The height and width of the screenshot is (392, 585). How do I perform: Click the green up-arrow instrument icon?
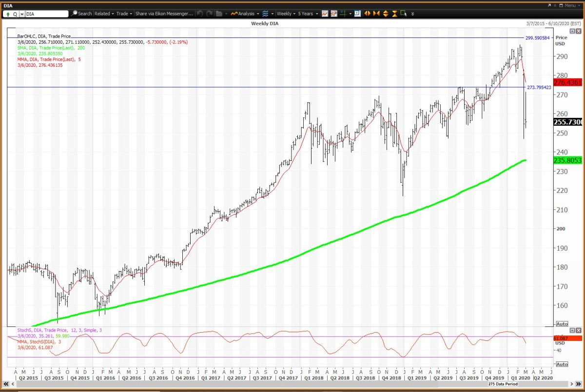8,14
